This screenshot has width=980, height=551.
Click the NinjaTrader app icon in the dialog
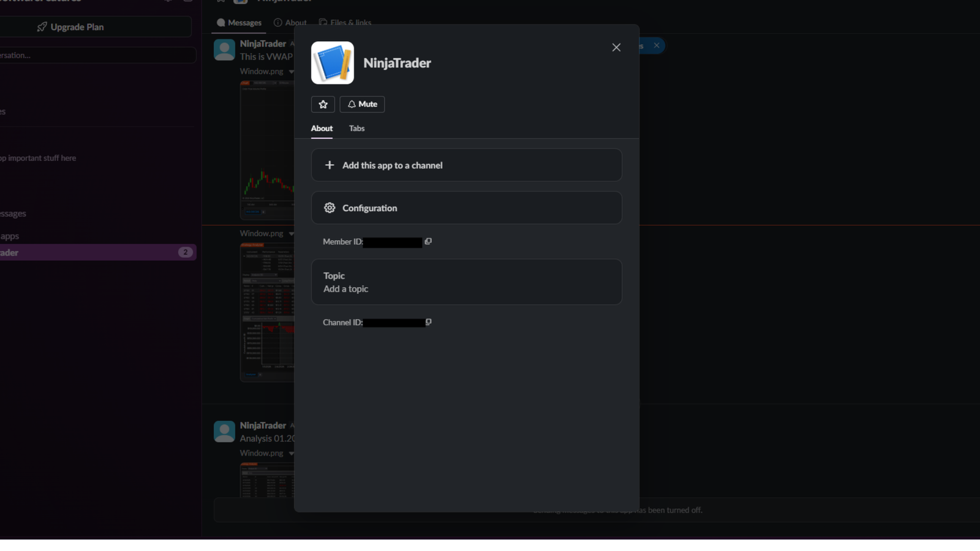pyautogui.click(x=333, y=62)
